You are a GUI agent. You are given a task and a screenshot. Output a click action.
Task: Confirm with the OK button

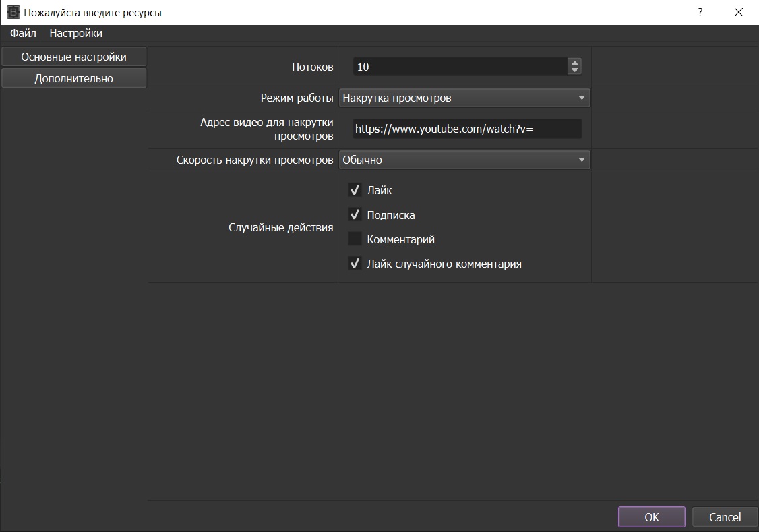tap(652, 517)
